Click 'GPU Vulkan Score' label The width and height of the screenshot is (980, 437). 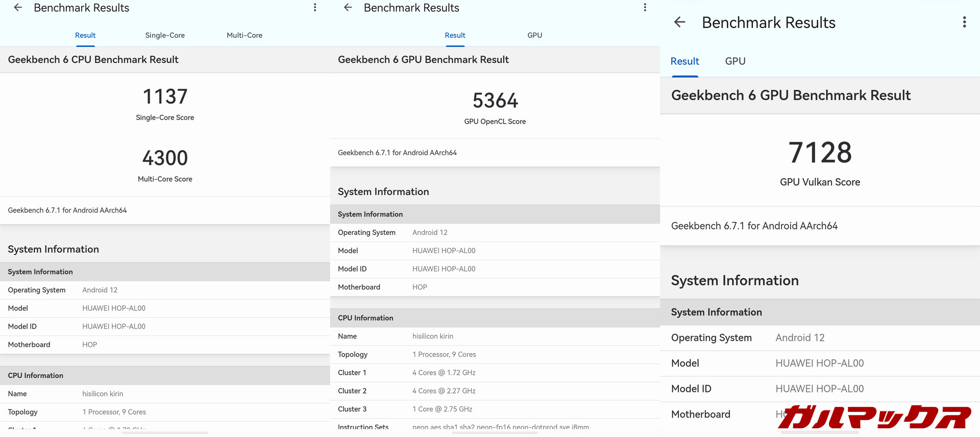point(820,182)
